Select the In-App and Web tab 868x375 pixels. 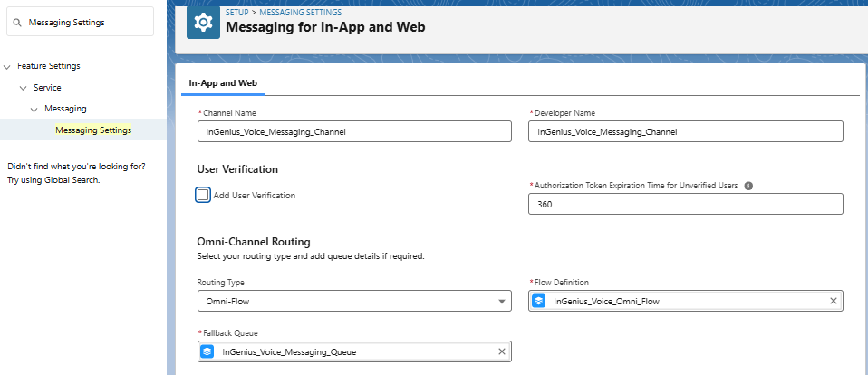223,82
